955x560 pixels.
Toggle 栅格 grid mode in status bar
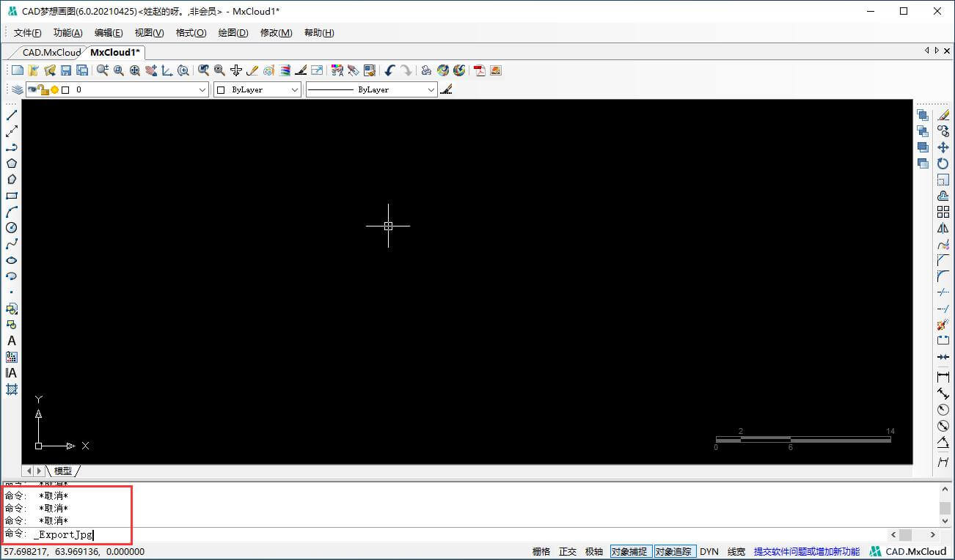541,551
